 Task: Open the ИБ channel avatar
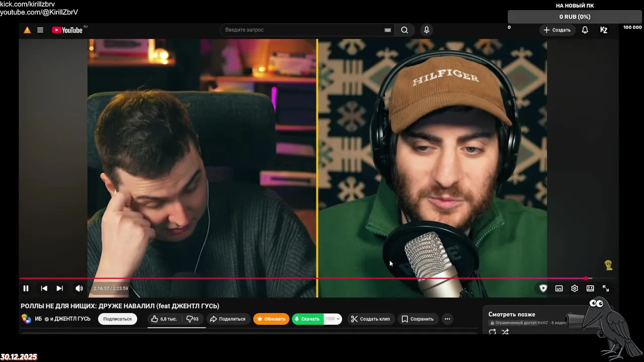click(x=26, y=319)
